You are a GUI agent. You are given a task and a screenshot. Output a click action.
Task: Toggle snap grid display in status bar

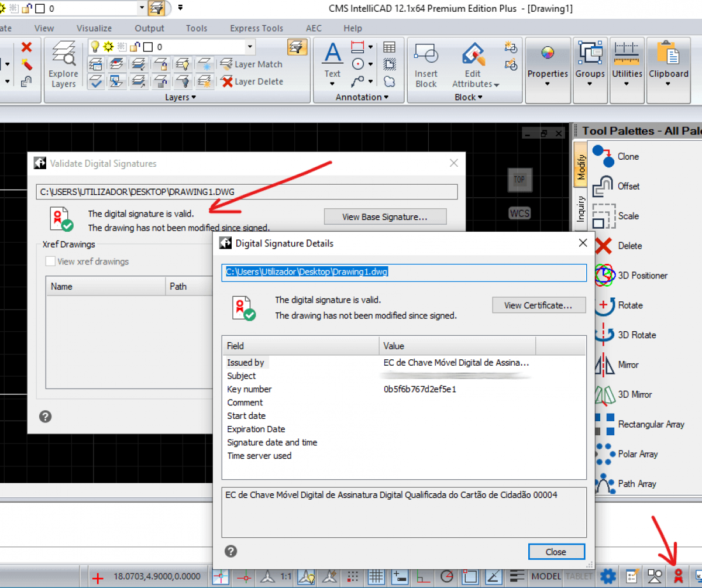(x=376, y=577)
